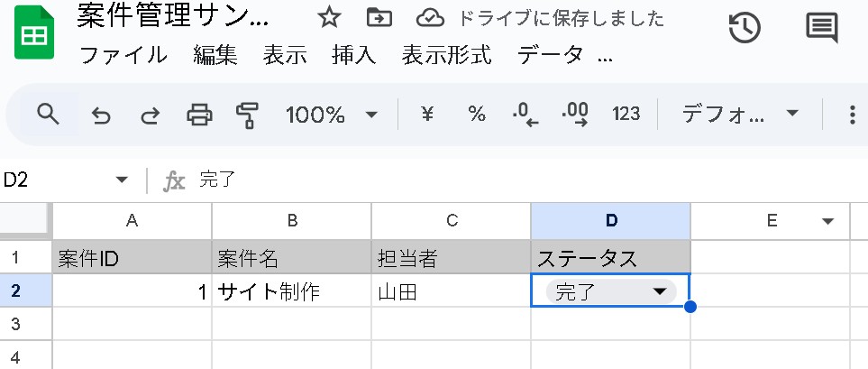Viewport: 868px width, 369px height.
Task: Expand the name box dropdown arrow
Action: click(x=123, y=180)
